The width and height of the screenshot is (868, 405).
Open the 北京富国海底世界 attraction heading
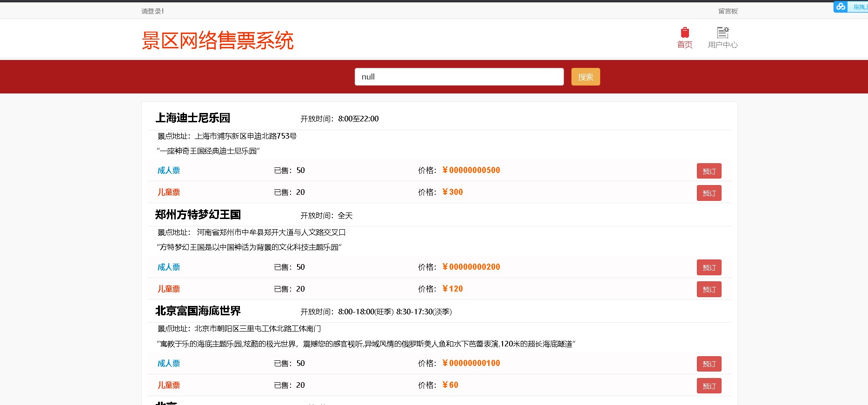(x=198, y=311)
